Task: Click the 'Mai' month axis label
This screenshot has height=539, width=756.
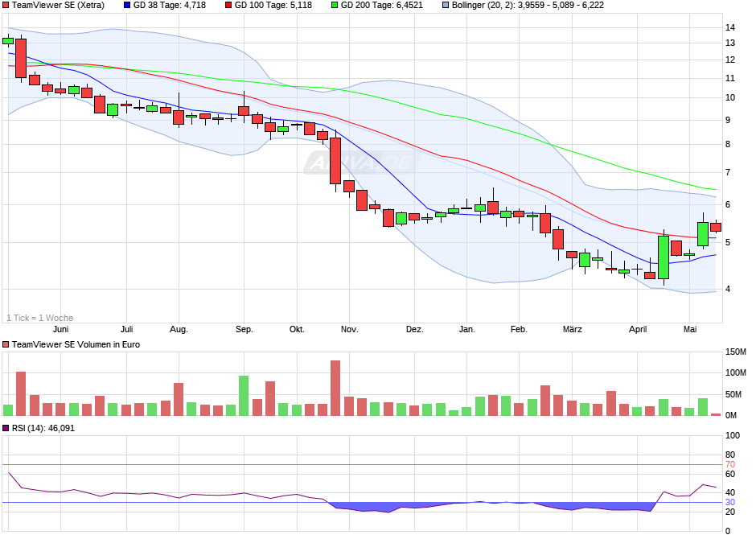Action: pos(690,329)
